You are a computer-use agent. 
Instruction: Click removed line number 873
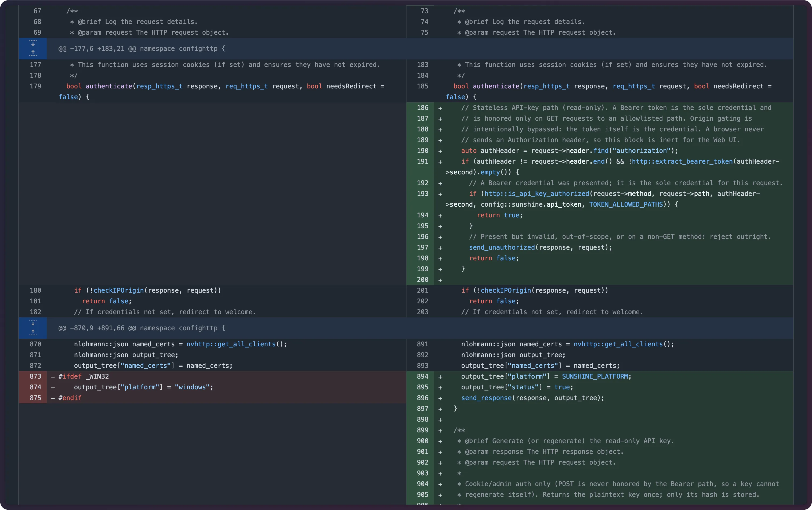point(35,376)
